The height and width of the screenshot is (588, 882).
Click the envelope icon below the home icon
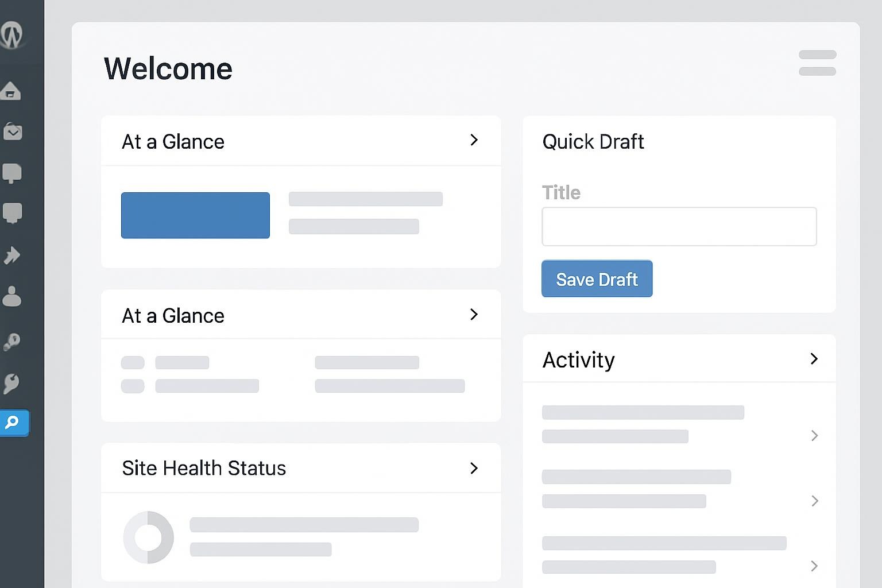pyautogui.click(x=12, y=131)
